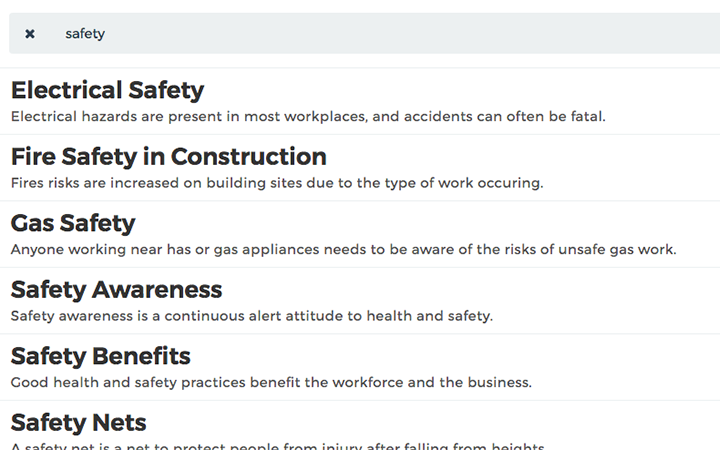Image resolution: width=720 pixels, height=450 pixels.
Task: Open the Safety Benefits heading
Action: tap(100, 356)
